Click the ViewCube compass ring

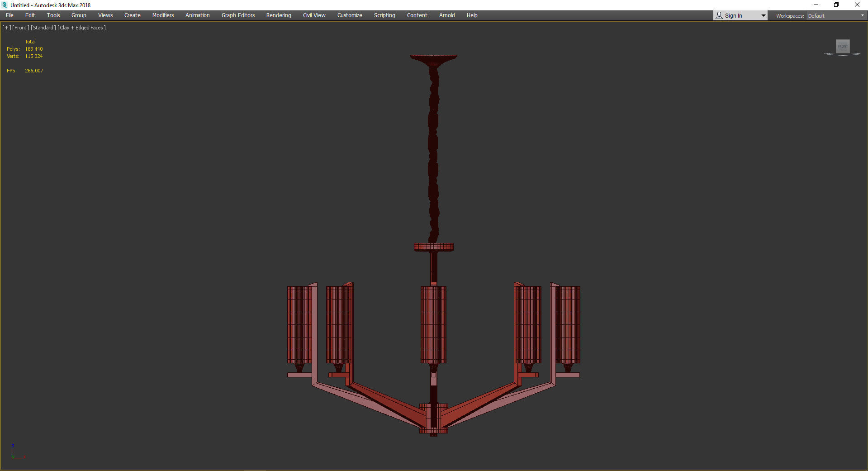click(842, 54)
